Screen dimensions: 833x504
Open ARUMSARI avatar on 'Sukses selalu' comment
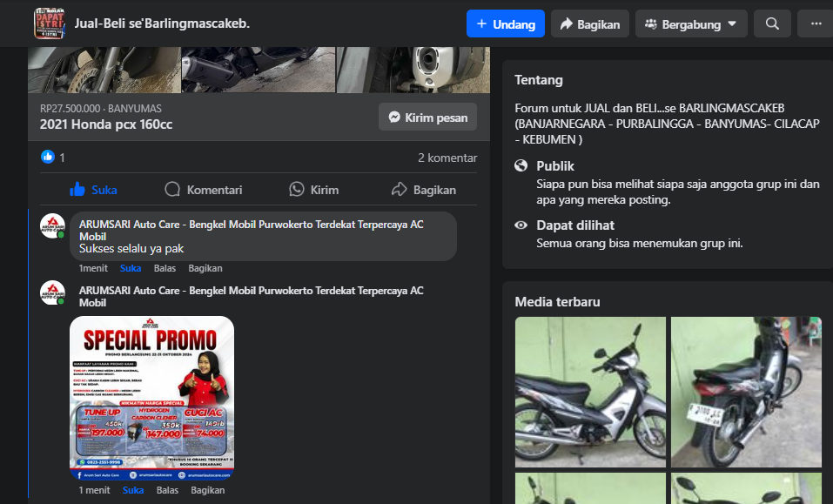52,225
